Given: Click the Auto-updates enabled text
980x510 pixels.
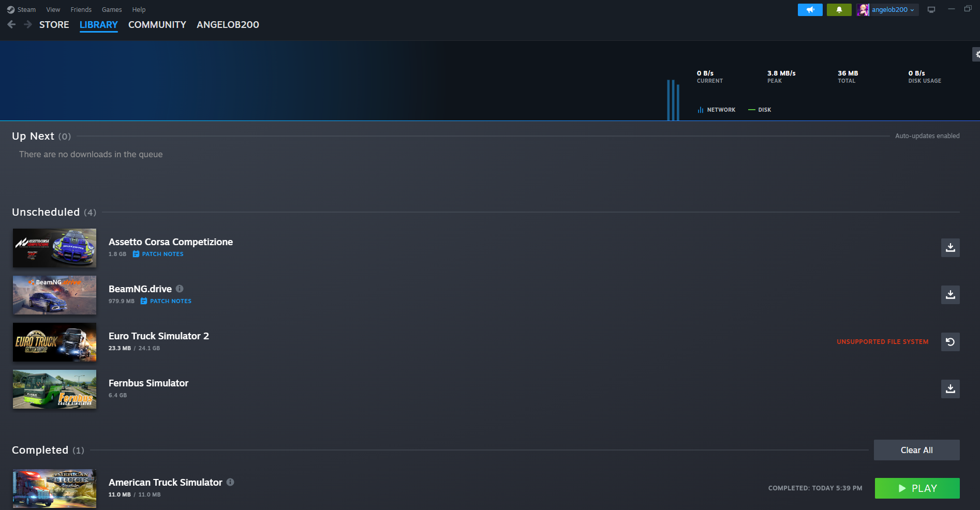Looking at the screenshot, I should (x=927, y=136).
